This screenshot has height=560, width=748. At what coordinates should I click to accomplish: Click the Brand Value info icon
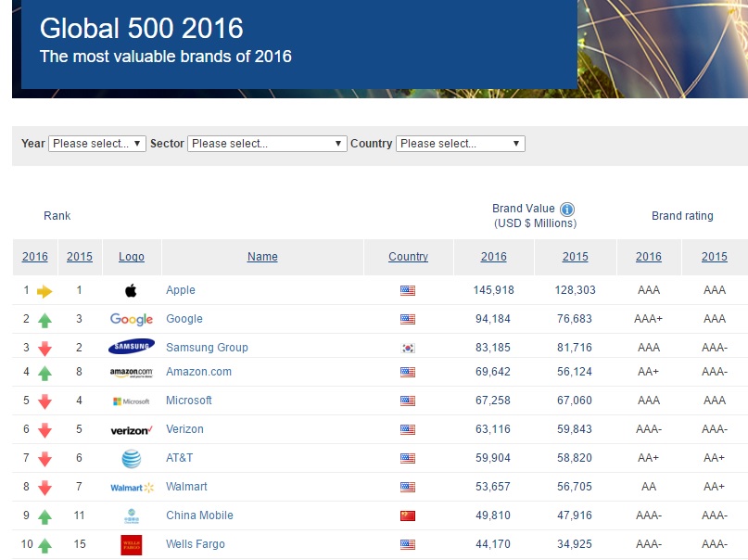pyautogui.click(x=566, y=210)
